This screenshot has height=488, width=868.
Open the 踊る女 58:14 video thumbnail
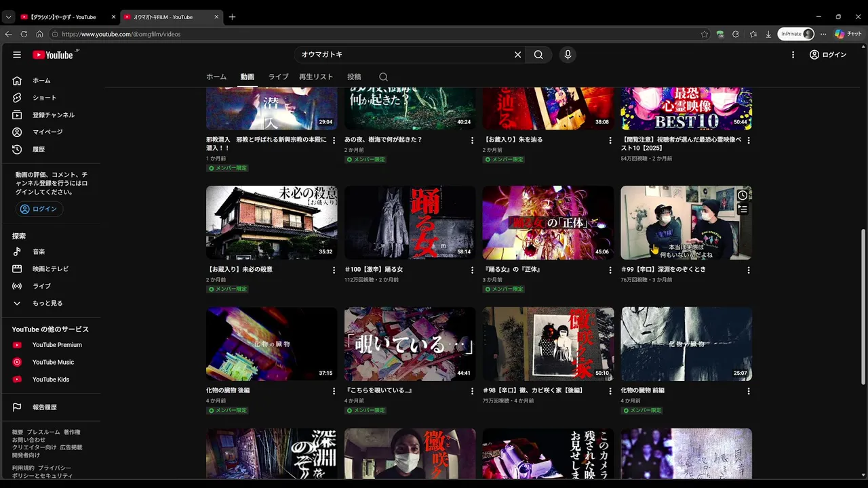click(x=410, y=222)
